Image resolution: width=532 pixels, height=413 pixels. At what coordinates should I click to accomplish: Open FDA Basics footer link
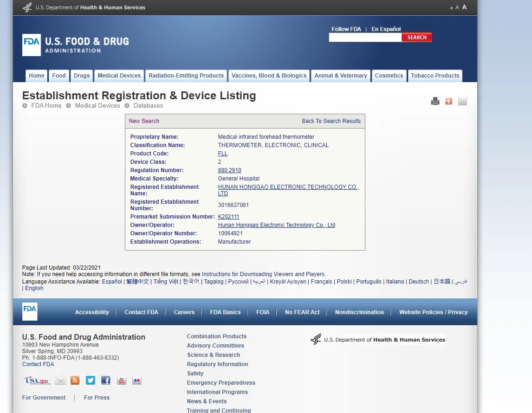coord(225,312)
